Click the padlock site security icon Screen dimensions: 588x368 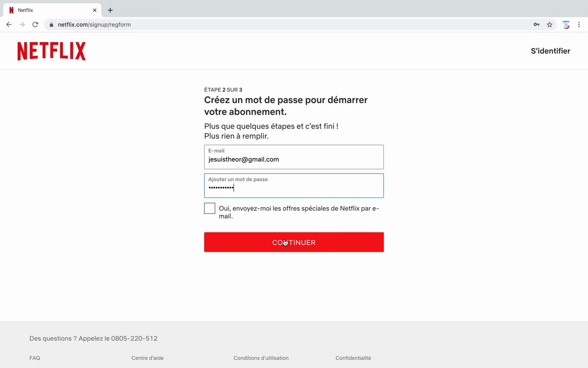pyautogui.click(x=51, y=25)
